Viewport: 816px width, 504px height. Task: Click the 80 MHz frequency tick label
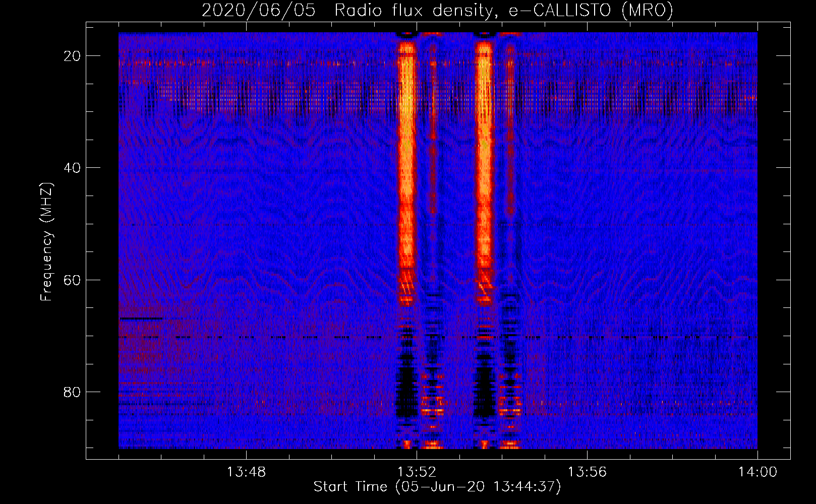[72, 392]
